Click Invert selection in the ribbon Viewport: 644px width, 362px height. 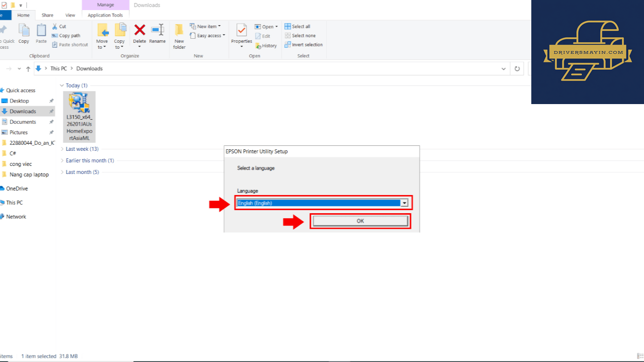coord(304,45)
